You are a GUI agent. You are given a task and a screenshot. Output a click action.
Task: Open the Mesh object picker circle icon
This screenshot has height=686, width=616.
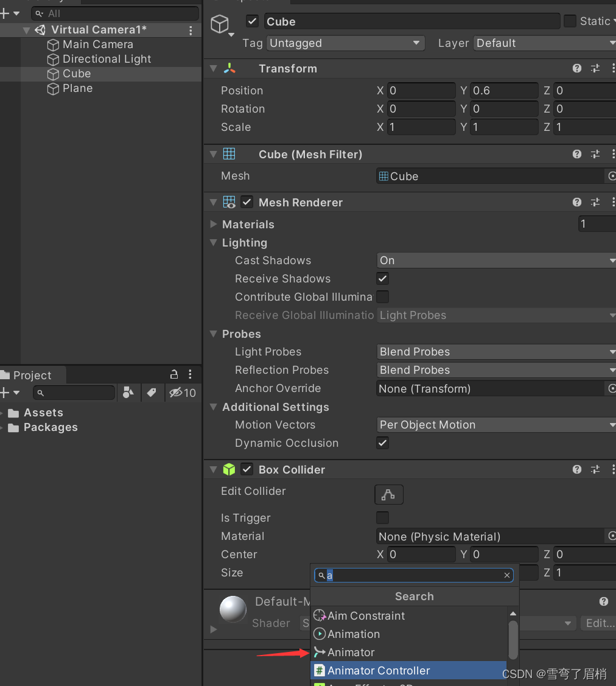pos(611,176)
